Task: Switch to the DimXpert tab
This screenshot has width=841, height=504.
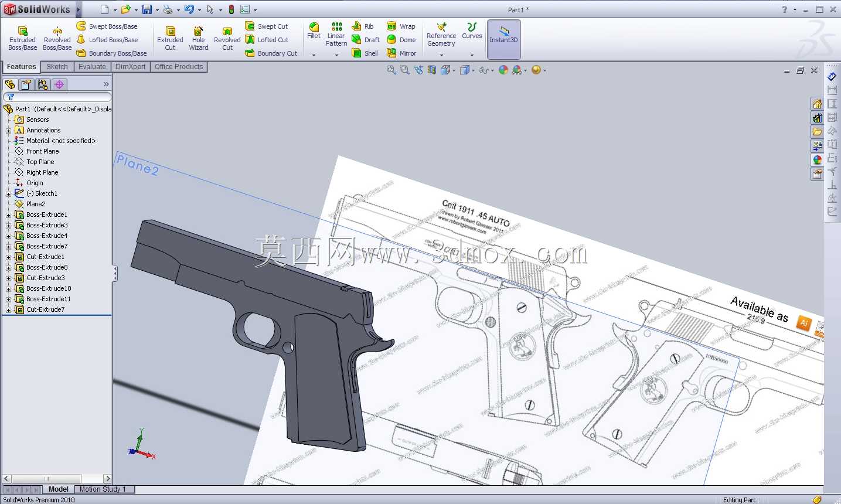Action: [130, 67]
